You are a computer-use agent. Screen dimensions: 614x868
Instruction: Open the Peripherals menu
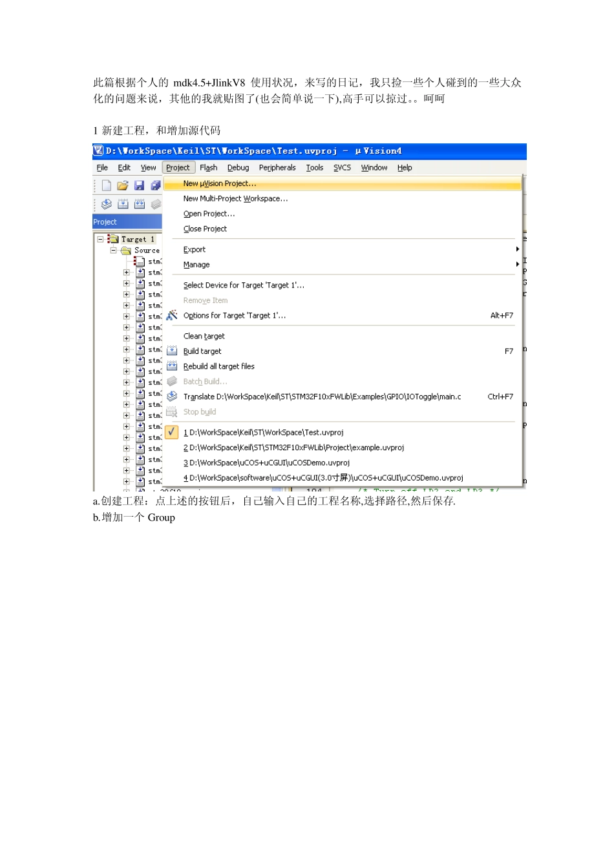coord(277,167)
